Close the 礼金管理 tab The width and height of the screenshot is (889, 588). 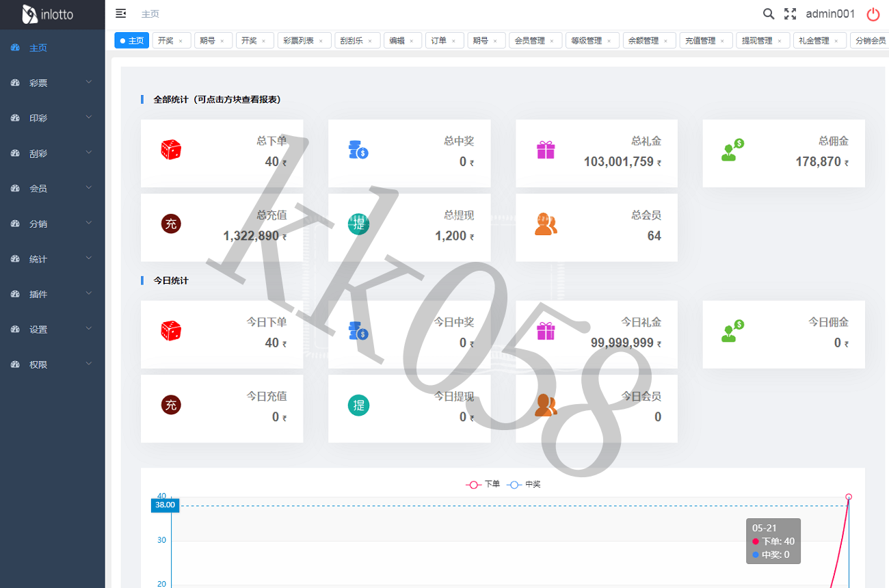click(836, 41)
